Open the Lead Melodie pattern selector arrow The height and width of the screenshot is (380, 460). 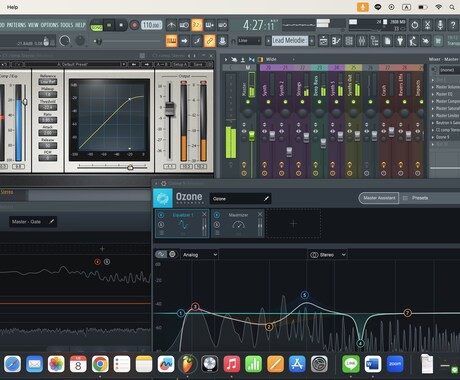coord(268,41)
